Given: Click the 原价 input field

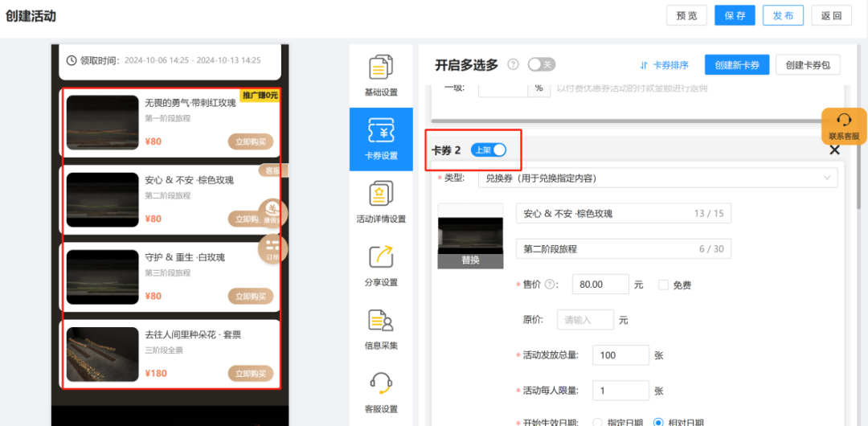Looking at the screenshot, I should click(x=585, y=320).
